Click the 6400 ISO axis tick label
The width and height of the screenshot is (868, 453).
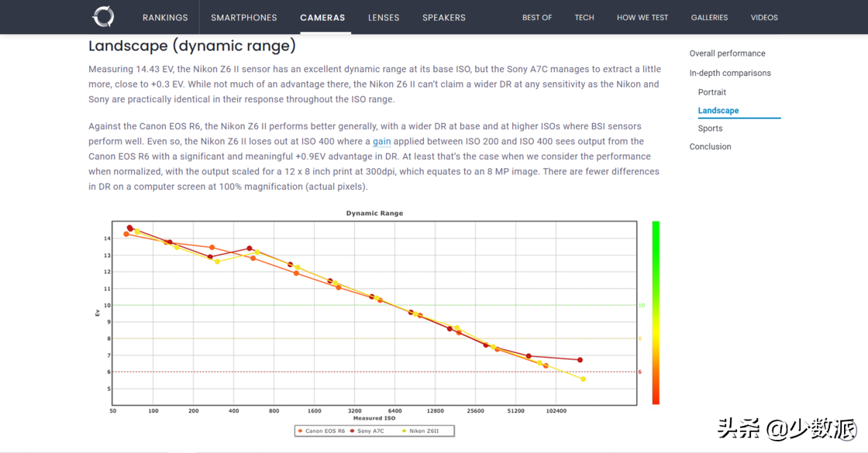pos(394,411)
